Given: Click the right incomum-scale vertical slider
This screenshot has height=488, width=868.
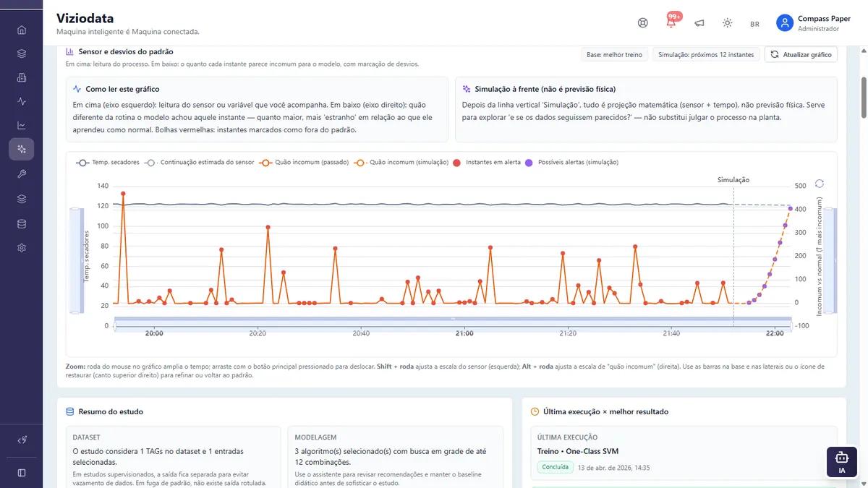Looking at the screenshot, I should [830, 261].
